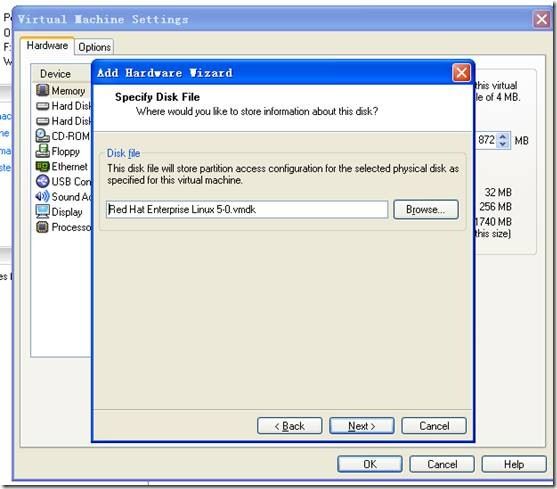This screenshot has width=557, height=489.
Task: Cancel the Add Hardware Wizard
Action: (x=434, y=426)
